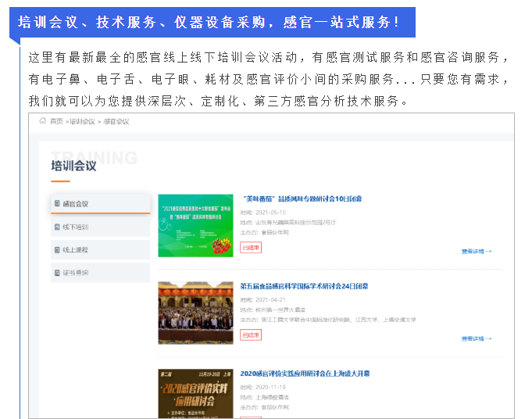Image resolution: width=532 pixels, height=419 pixels.
Task: Click 感官会议 breadcrumb link
Action: (116, 121)
